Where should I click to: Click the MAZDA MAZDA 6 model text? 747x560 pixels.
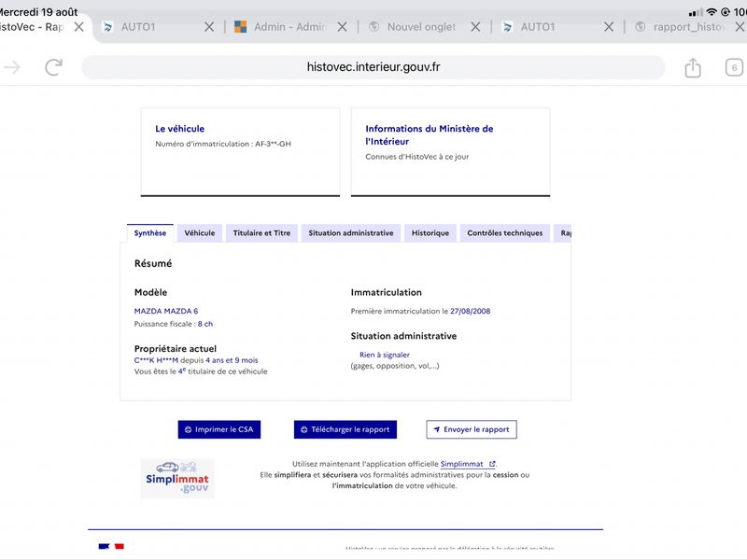pyautogui.click(x=166, y=311)
